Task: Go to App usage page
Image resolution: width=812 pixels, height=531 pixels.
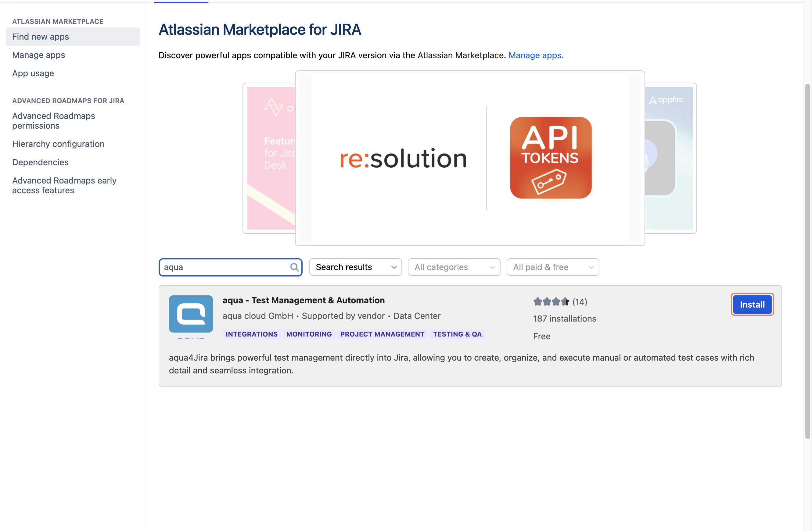Action: coord(33,73)
